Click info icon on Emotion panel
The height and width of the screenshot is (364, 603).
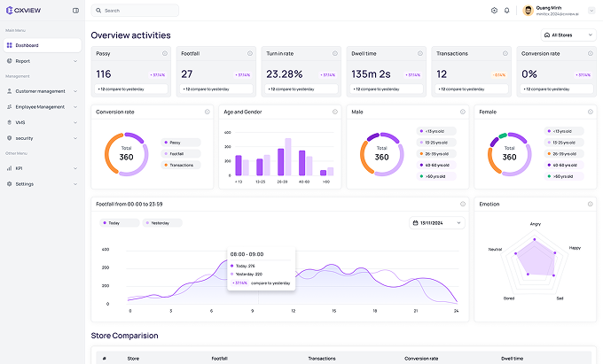(x=591, y=204)
